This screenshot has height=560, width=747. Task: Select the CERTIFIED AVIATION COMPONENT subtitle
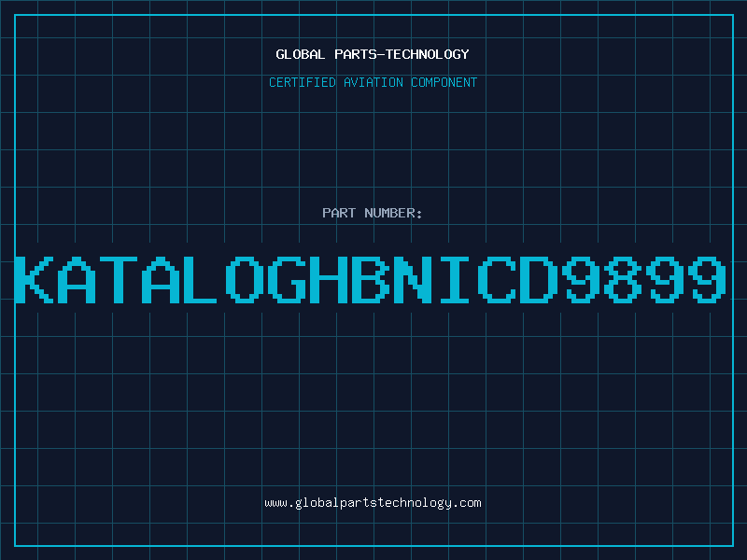373,82
